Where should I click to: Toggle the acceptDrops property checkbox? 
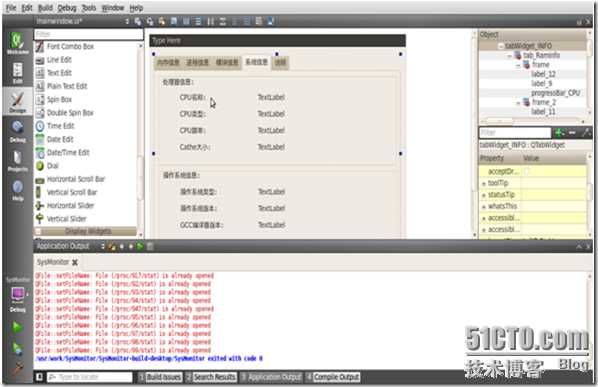(526, 172)
